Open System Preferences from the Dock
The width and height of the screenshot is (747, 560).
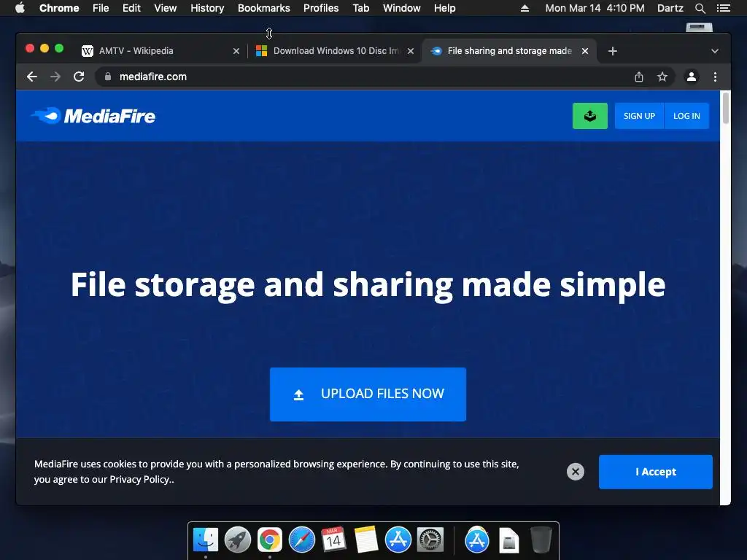pyautogui.click(x=430, y=540)
